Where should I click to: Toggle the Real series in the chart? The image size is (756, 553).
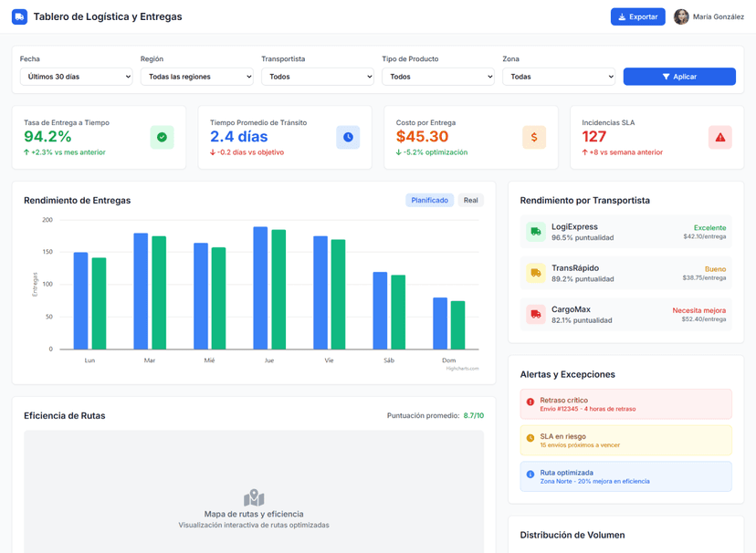point(470,201)
